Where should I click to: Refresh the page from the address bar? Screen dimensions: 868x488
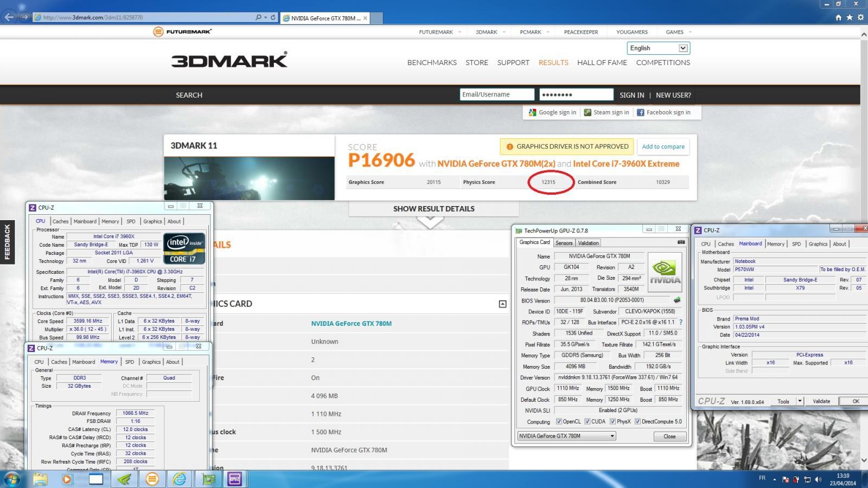click(x=273, y=17)
